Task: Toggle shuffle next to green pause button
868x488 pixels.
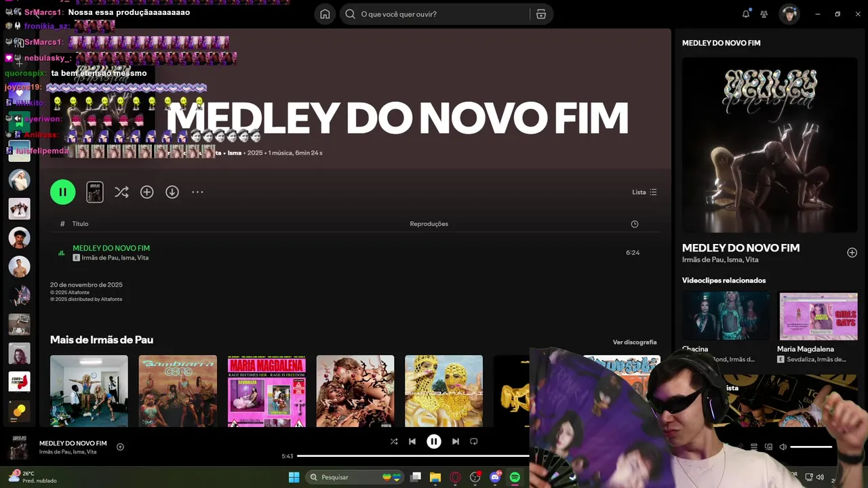Action: click(x=121, y=192)
